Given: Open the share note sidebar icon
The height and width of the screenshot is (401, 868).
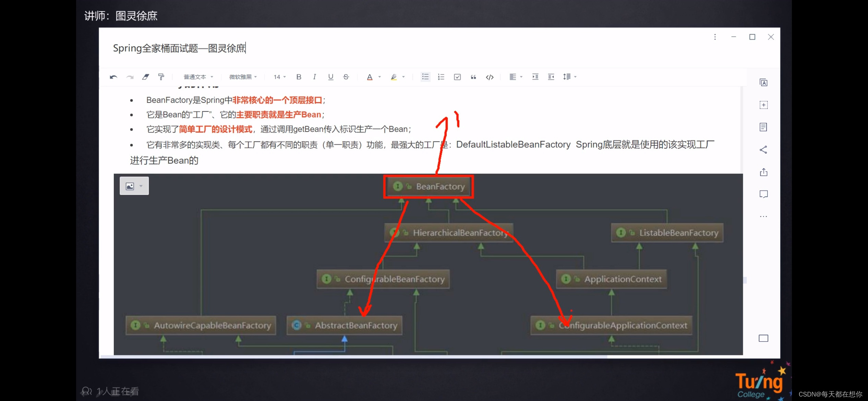Looking at the screenshot, I should 763,149.
